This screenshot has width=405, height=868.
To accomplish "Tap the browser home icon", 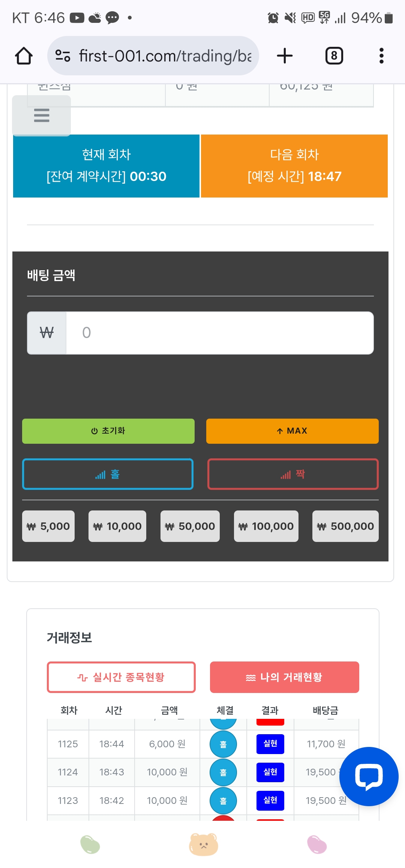I will pyautogui.click(x=24, y=56).
